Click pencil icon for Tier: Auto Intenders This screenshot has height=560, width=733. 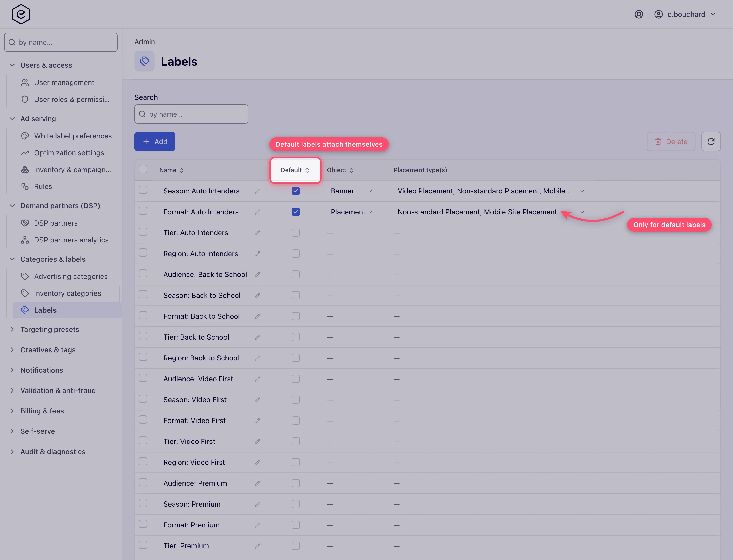pyautogui.click(x=257, y=233)
